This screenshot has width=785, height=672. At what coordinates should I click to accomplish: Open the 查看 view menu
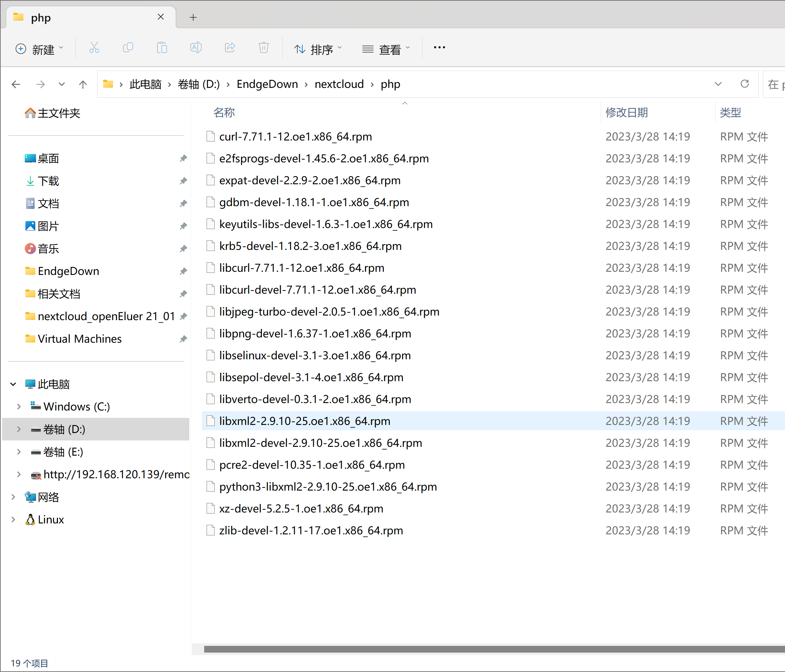pyautogui.click(x=386, y=49)
